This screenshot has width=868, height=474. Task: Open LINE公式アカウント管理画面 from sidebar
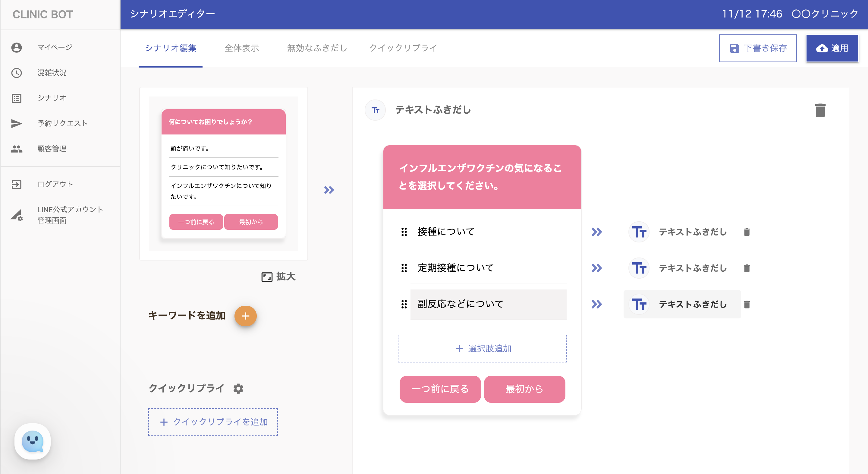(70, 215)
